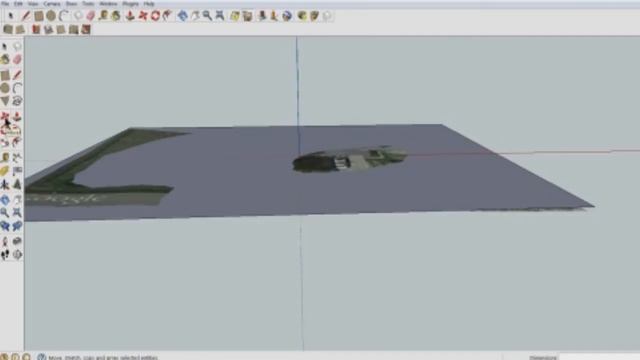This screenshot has width=640, height=360.
Task: Switch to Hidden Line face style
Action: (49, 29)
